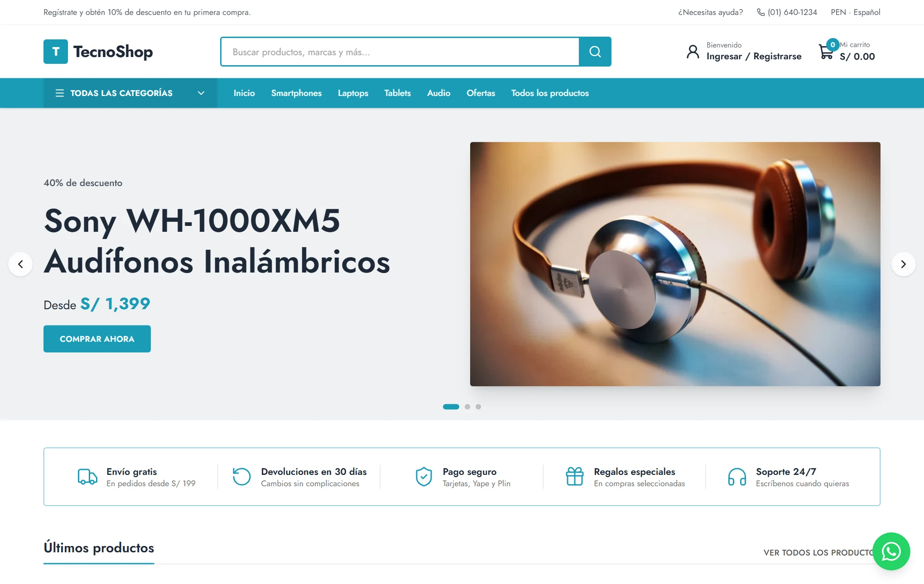Click the phone icon by (01) 640-1234

(x=760, y=12)
